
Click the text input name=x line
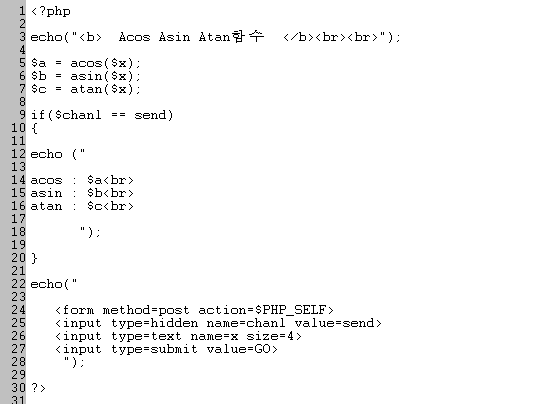tap(178, 336)
